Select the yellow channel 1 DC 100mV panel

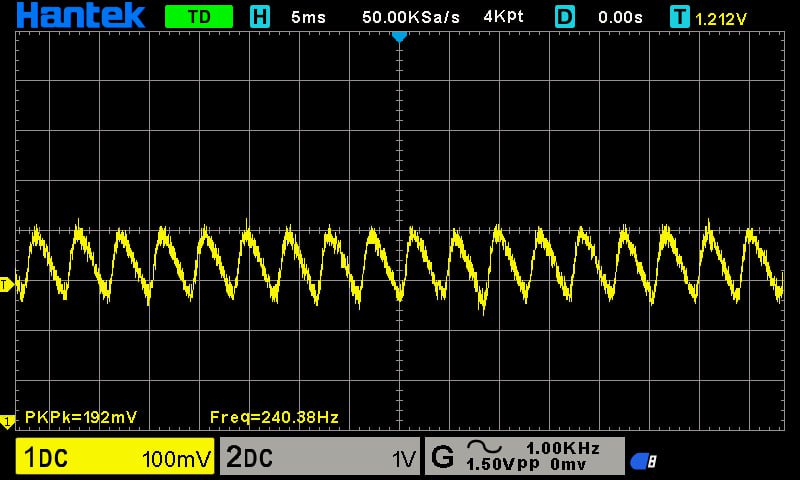point(115,456)
